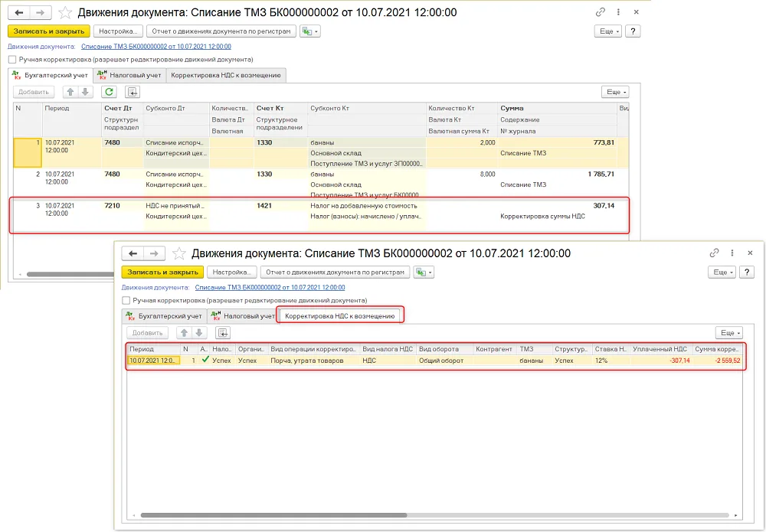Open Отчет о движениях документа in the front window
This screenshot has width=766, height=532.
click(x=336, y=272)
